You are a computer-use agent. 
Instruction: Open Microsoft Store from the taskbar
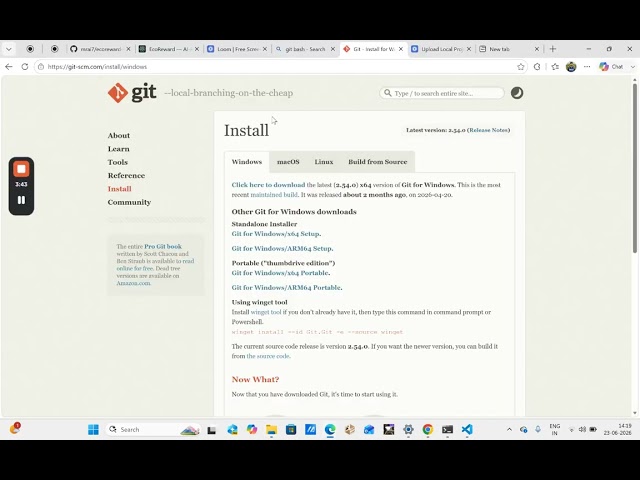coord(291,429)
